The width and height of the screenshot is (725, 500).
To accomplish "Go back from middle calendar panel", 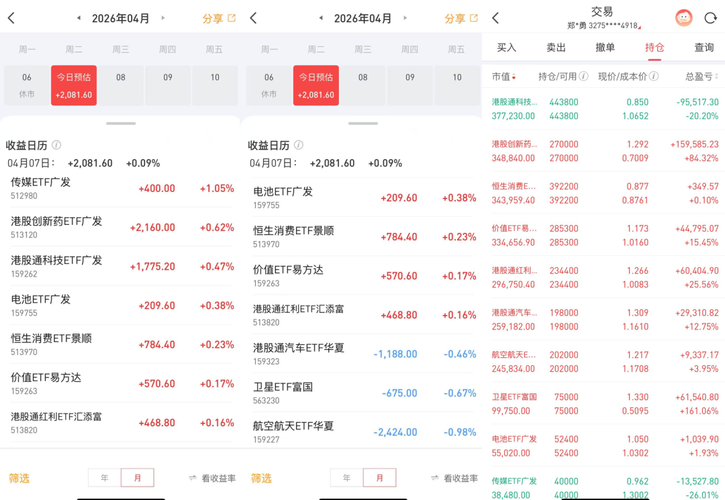I will pos(253,18).
